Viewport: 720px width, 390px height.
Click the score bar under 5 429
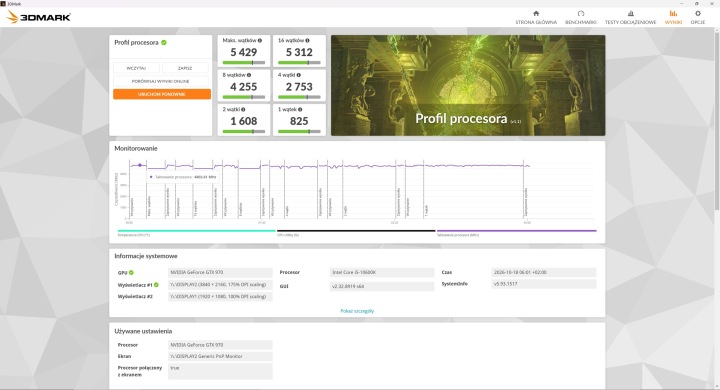click(x=244, y=62)
